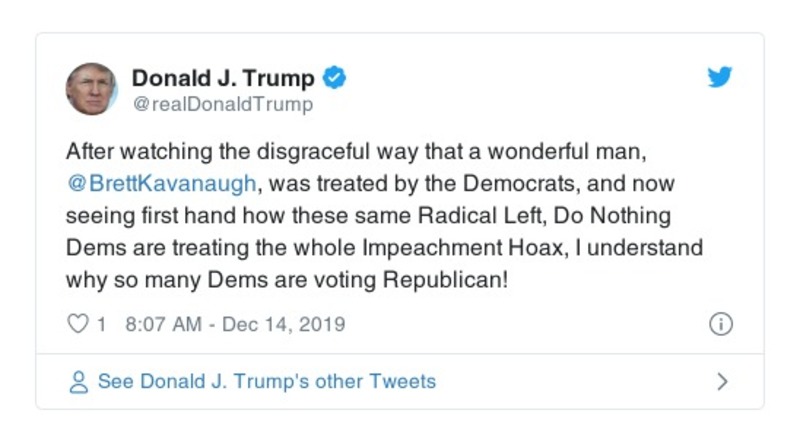Viewport: 800px width, 445px height.
Task: Open the @realDonaldTrump handle link
Action: click(x=222, y=104)
